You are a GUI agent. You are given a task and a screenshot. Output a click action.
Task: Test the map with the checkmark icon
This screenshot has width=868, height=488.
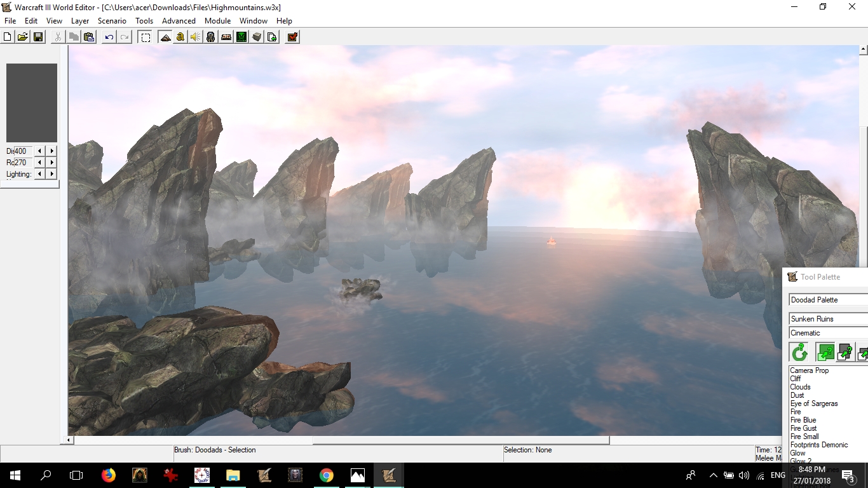[x=292, y=37]
